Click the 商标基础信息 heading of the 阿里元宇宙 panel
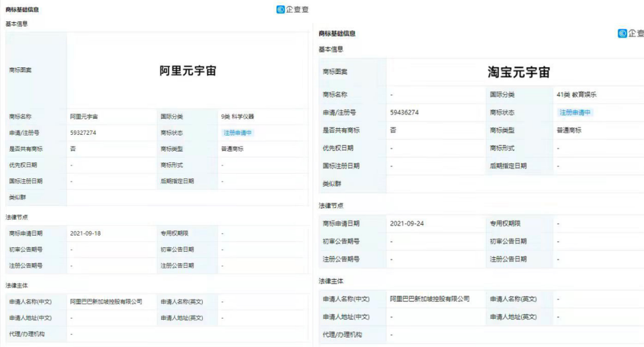Viewport: 644px width, 347px height. tap(23, 10)
